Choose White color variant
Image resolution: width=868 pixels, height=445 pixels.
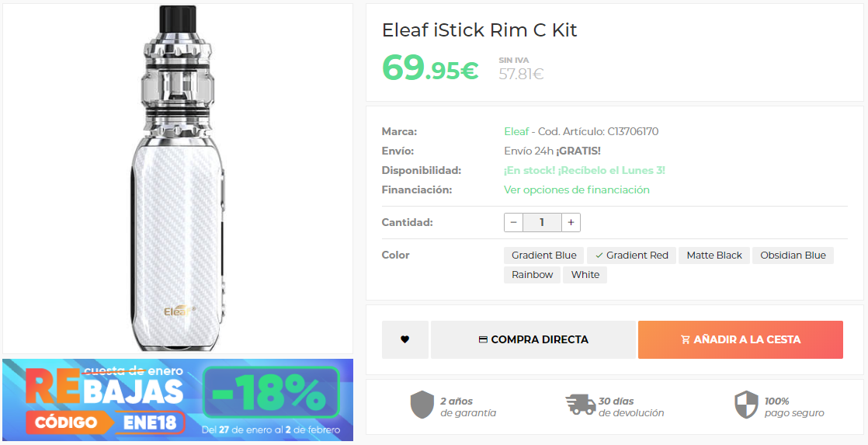click(585, 274)
